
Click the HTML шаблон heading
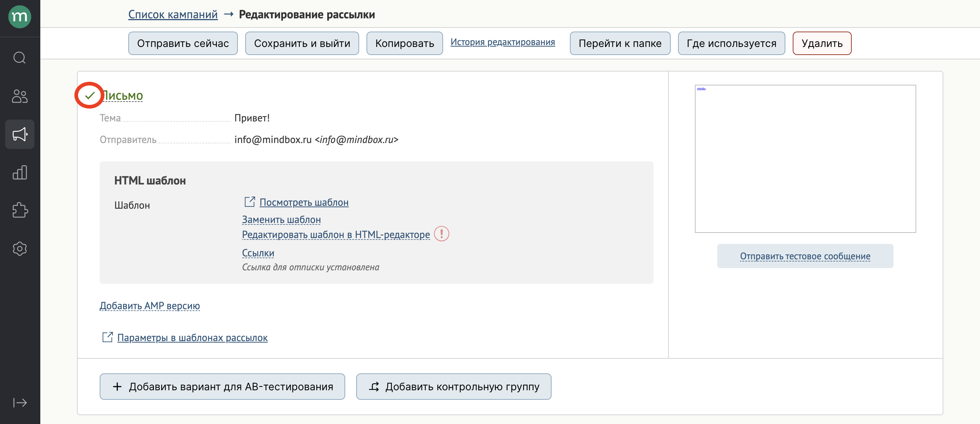(150, 180)
